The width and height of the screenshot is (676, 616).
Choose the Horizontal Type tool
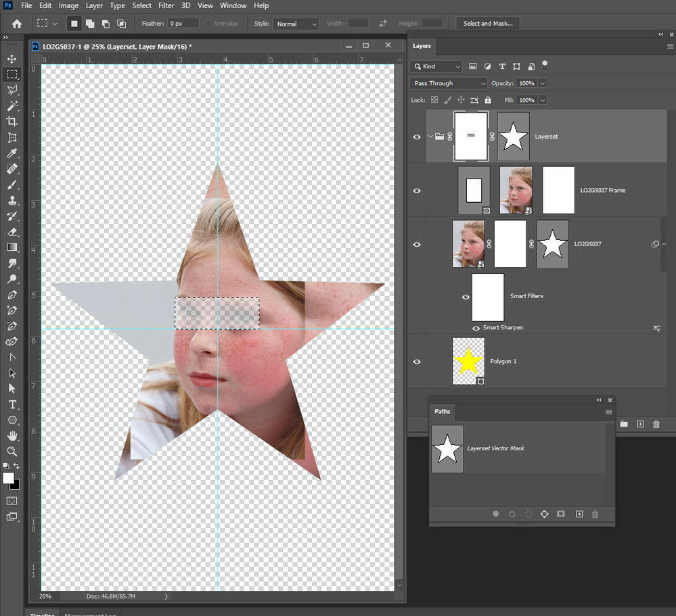12,404
